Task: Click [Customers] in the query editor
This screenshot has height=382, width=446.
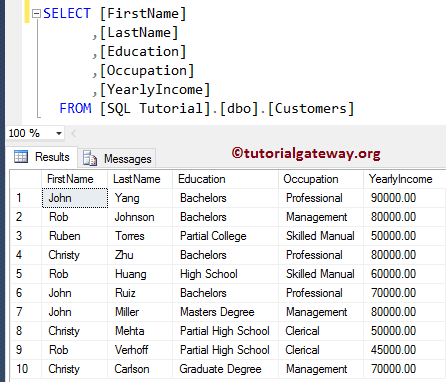Action: (x=311, y=109)
